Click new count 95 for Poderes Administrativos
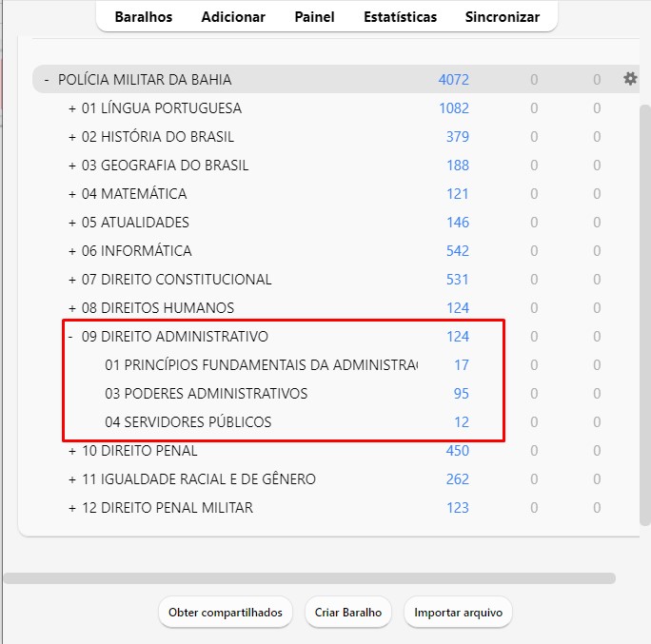The width and height of the screenshot is (651, 644). click(462, 394)
